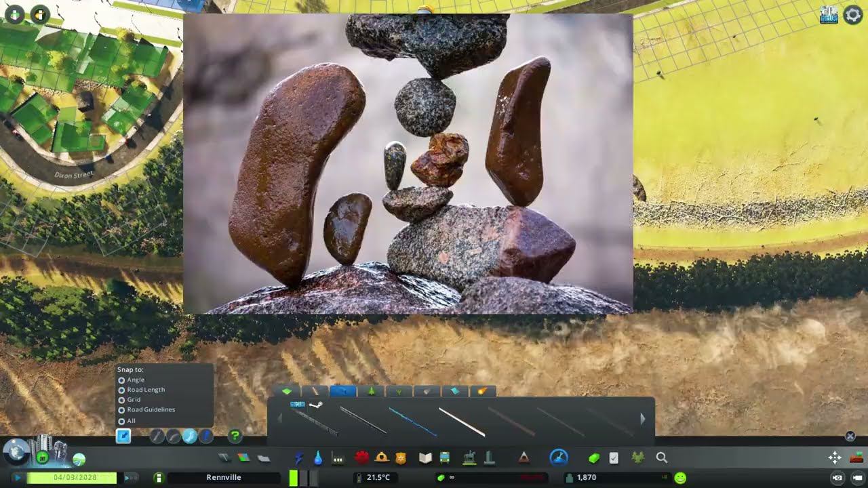Select the Road Length snap option

pyautogui.click(x=142, y=390)
